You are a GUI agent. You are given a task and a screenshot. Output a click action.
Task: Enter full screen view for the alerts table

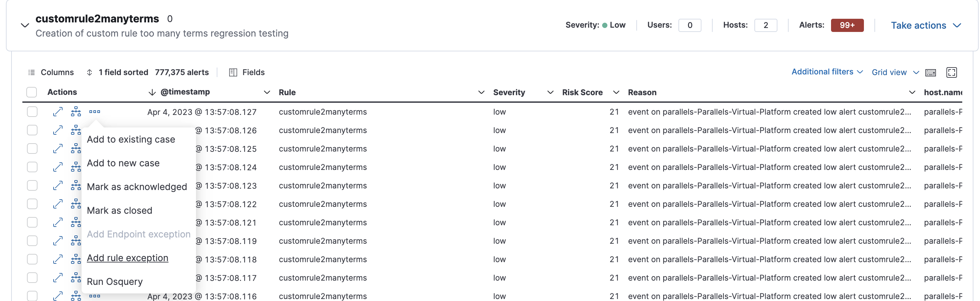[x=951, y=72]
